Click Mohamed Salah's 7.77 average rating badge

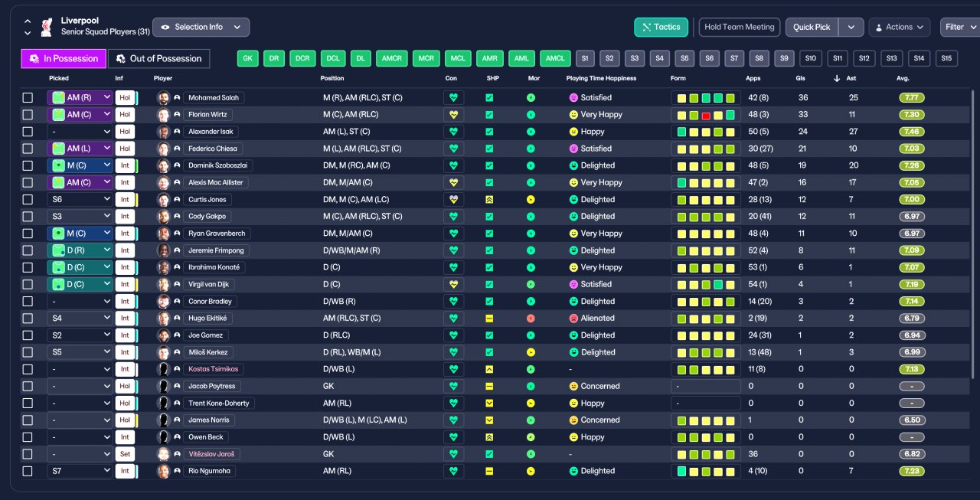click(912, 98)
